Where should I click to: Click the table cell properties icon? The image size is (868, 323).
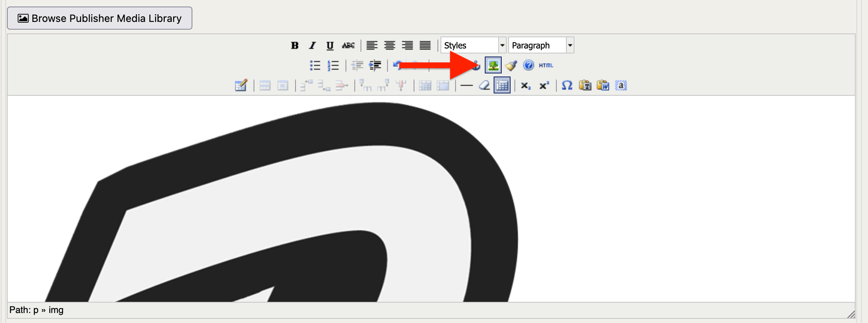(283, 85)
